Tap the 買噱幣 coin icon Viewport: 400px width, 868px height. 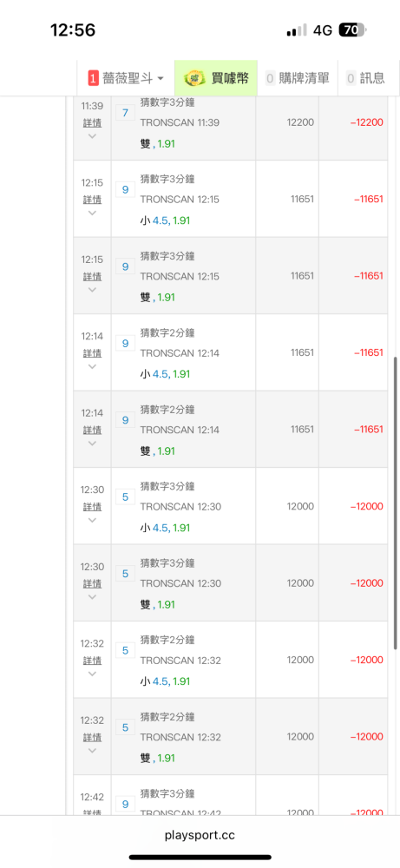(x=194, y=78)
